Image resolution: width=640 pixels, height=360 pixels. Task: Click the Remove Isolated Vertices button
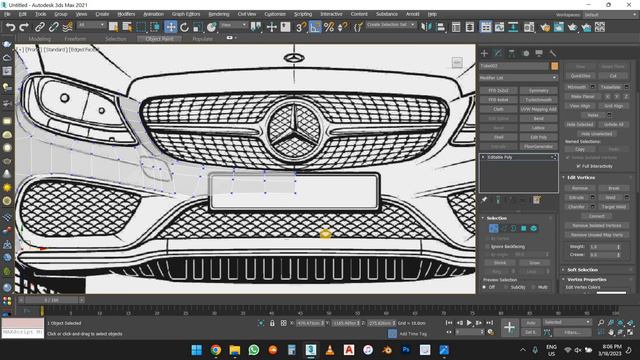click(x=596, y=226)
